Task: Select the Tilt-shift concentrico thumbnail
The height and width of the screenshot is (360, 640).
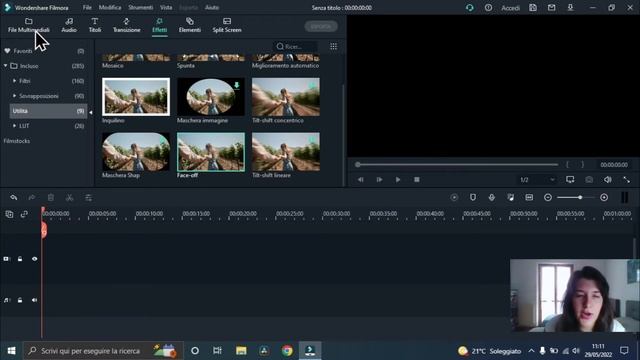Action: click(286, 97)
